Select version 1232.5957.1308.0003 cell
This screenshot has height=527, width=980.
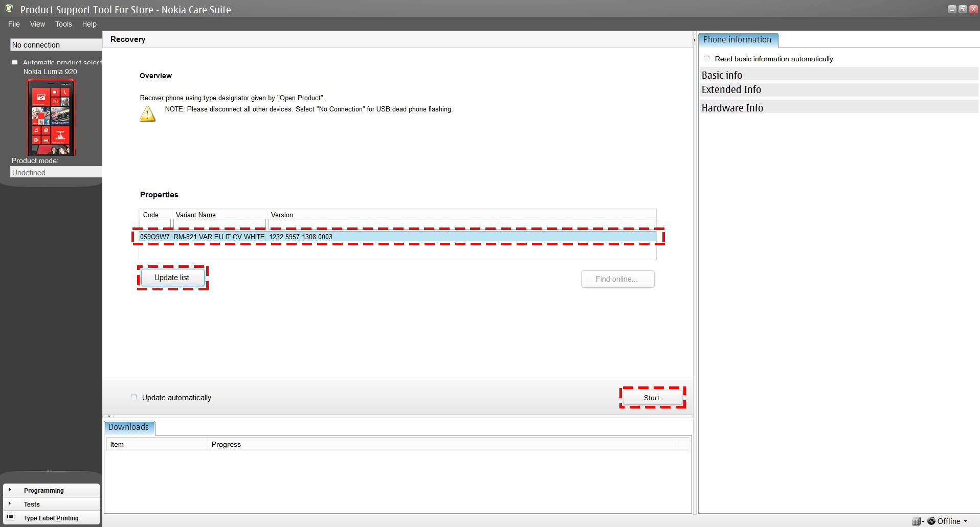pyautogui.click(x=301, y=237)
